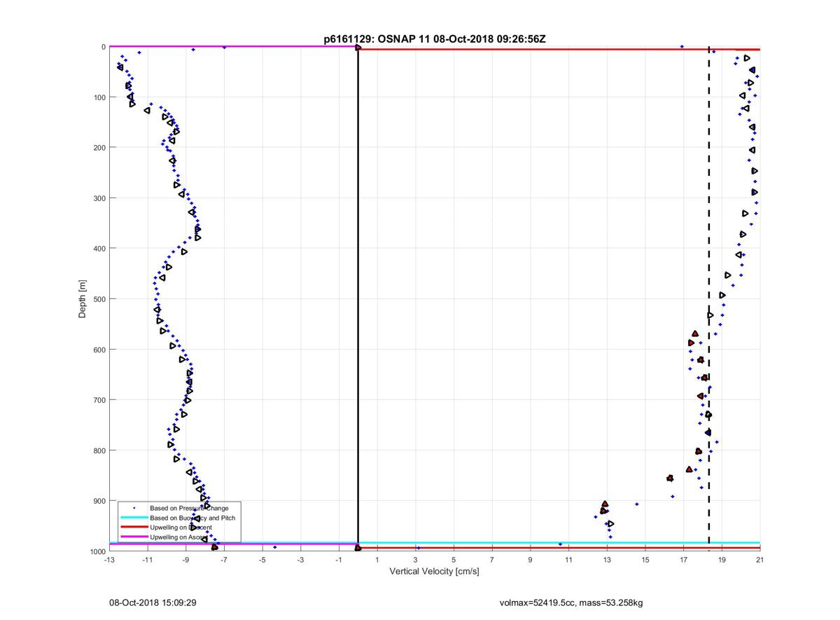
Task: Click positive velocity tick label '11'
Action: [x=568, y=560]
